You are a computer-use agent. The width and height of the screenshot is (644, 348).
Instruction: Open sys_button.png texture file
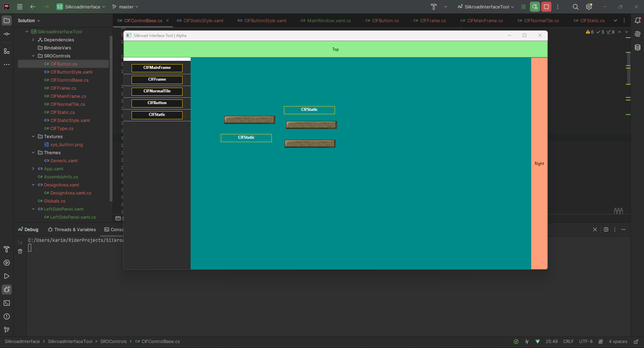[66, 144]
